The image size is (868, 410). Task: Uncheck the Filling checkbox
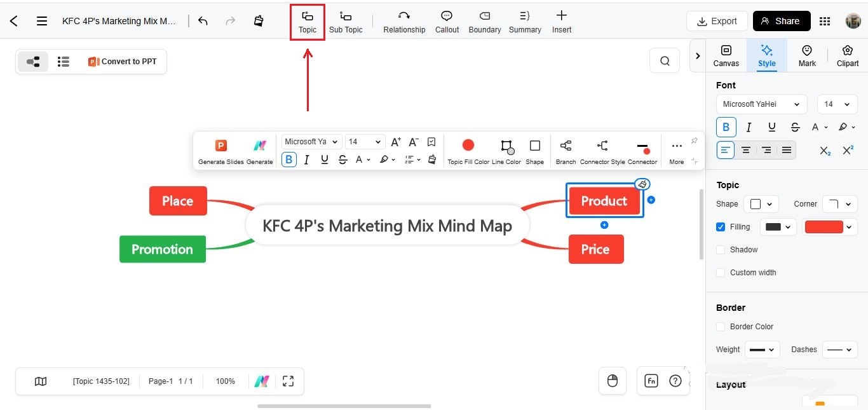click(x=721, y=227)
